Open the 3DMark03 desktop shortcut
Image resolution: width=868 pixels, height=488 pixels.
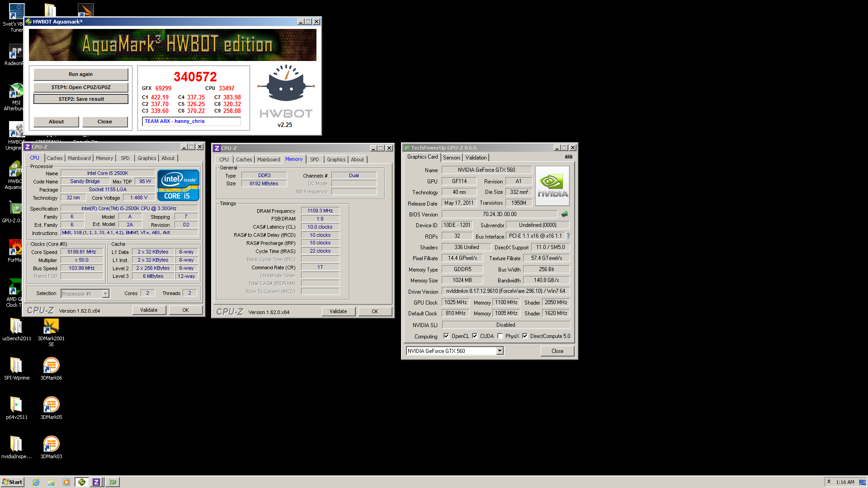point(51,447)
